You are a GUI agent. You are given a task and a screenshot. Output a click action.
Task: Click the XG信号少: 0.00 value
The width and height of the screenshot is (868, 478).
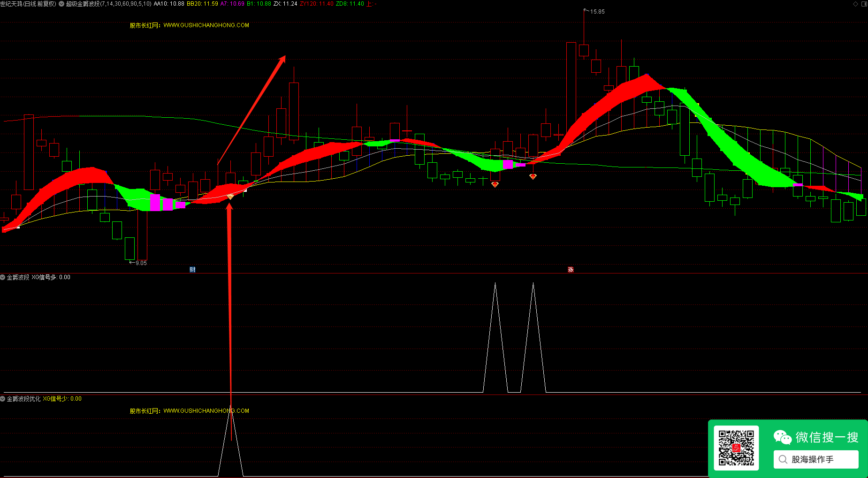pyautogui.click(x=62, y=399)
